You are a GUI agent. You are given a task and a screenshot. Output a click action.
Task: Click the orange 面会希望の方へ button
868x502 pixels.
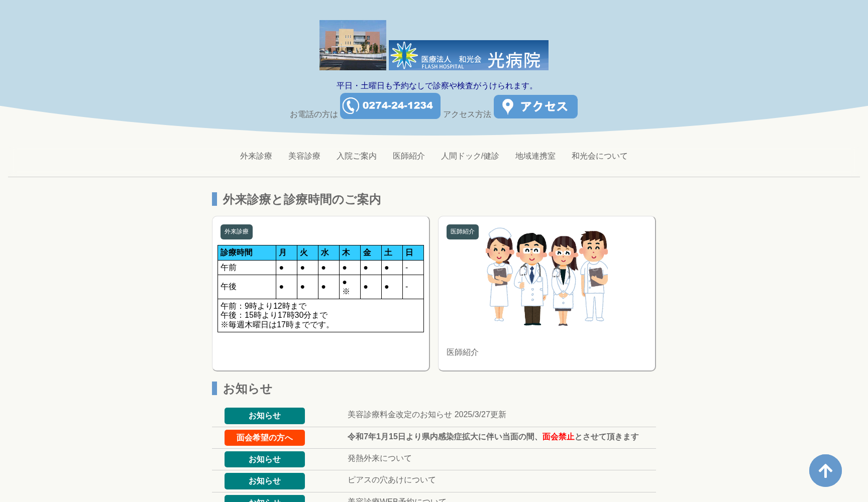(x=264, y=437)
